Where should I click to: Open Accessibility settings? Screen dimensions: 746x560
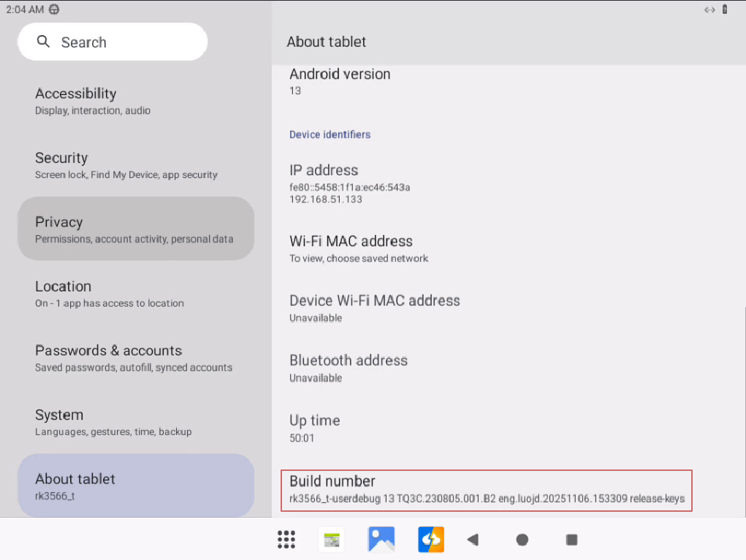[x=136, y=101]
